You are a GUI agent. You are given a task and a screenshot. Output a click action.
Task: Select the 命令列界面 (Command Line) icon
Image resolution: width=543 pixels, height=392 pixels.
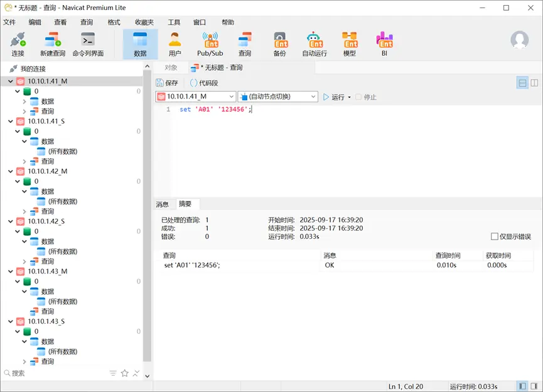click(87, 44)
